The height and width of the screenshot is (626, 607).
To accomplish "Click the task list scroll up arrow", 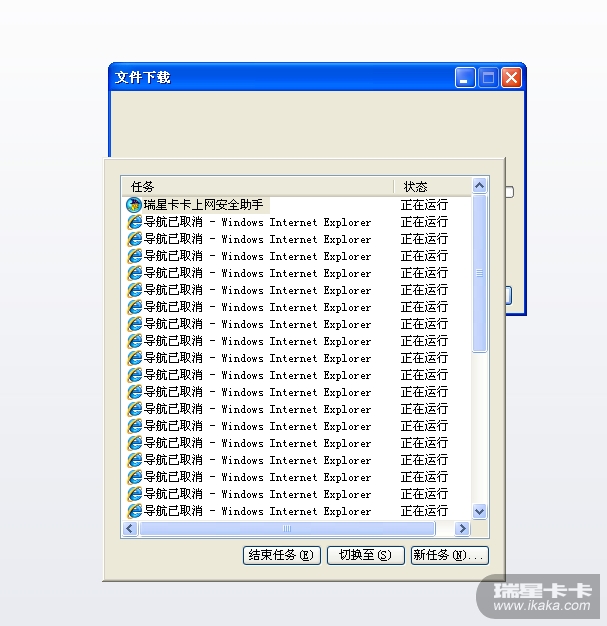I will point(480,186).
